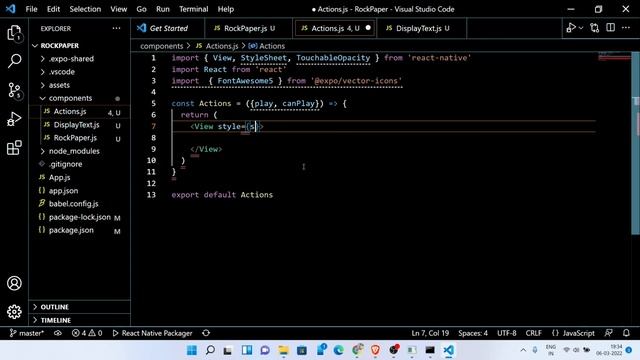Open babel.config.js file

80,204
